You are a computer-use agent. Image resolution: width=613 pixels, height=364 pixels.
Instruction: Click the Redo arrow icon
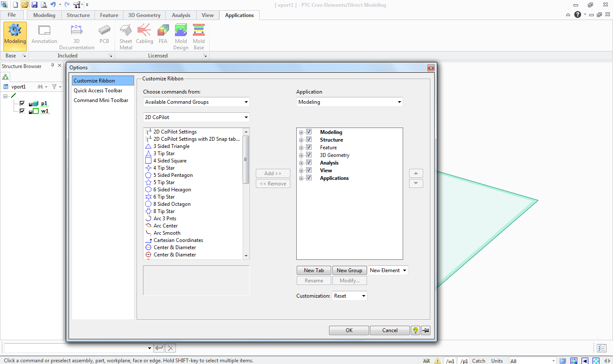[67, 5]
